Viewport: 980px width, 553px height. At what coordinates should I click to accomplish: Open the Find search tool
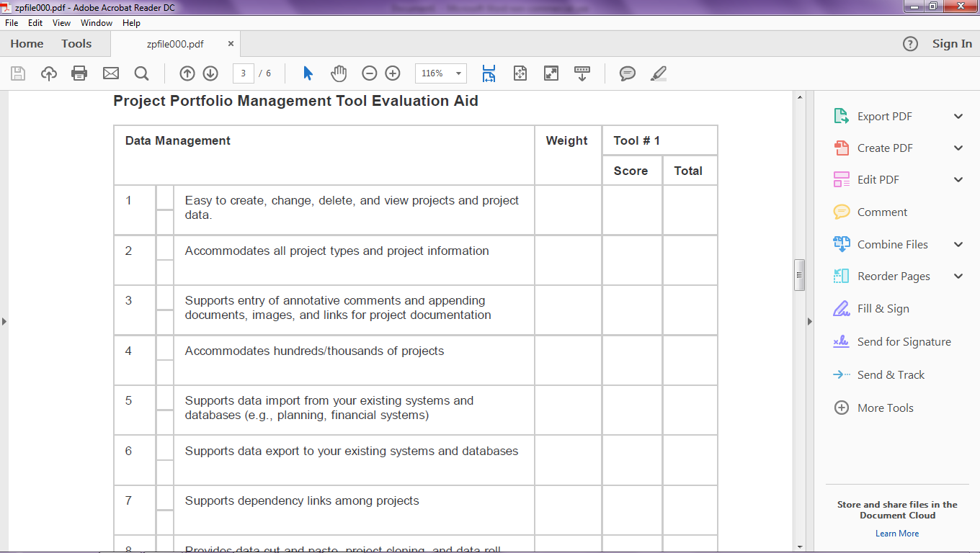coord(141,73)
